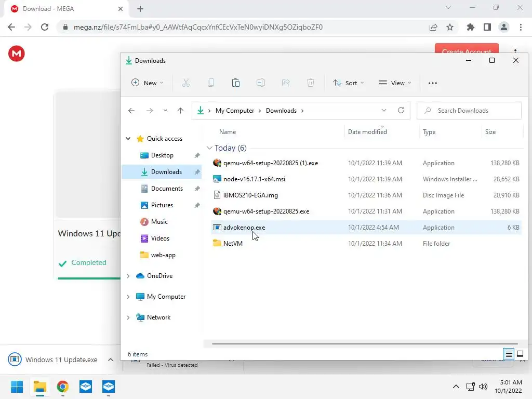Share this page via Chrome share icon
Viewport: 532px width, 399px height.
coord(433,27)
